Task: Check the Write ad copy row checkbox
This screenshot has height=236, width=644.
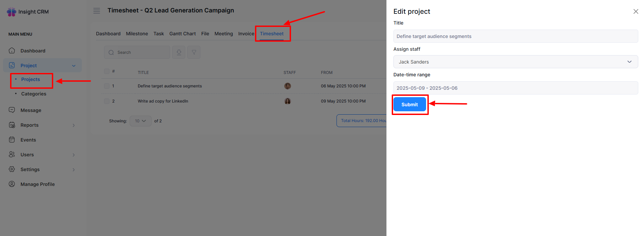Action: (x=107, y=101)
